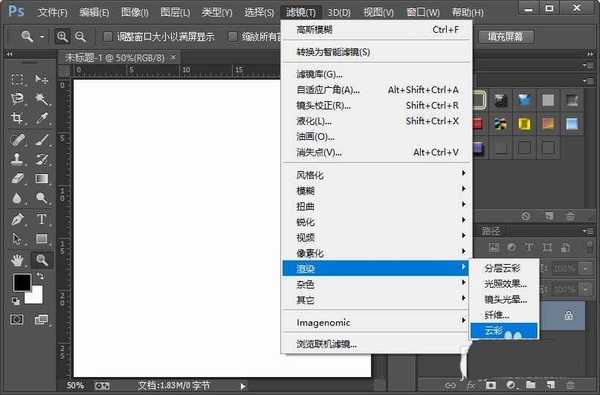
Task: Open the 图层(L) menu
Action: point(175,13)
